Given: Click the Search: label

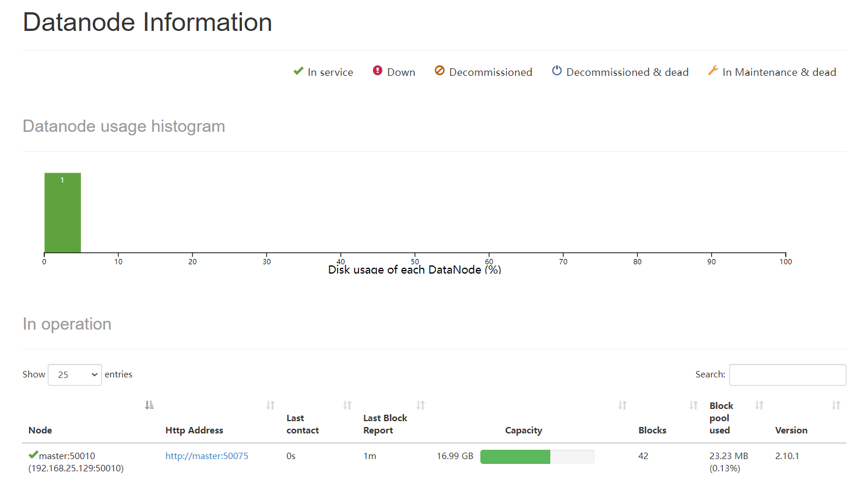Looking at the screenshot, I should tap(710, 374).
